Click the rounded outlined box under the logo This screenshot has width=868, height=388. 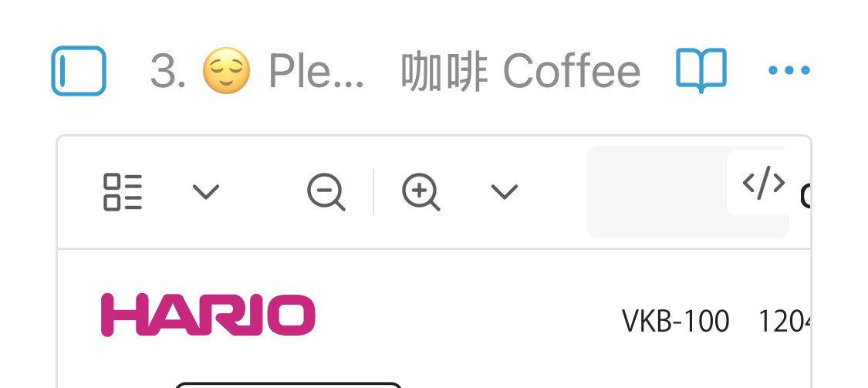(289, 385)
